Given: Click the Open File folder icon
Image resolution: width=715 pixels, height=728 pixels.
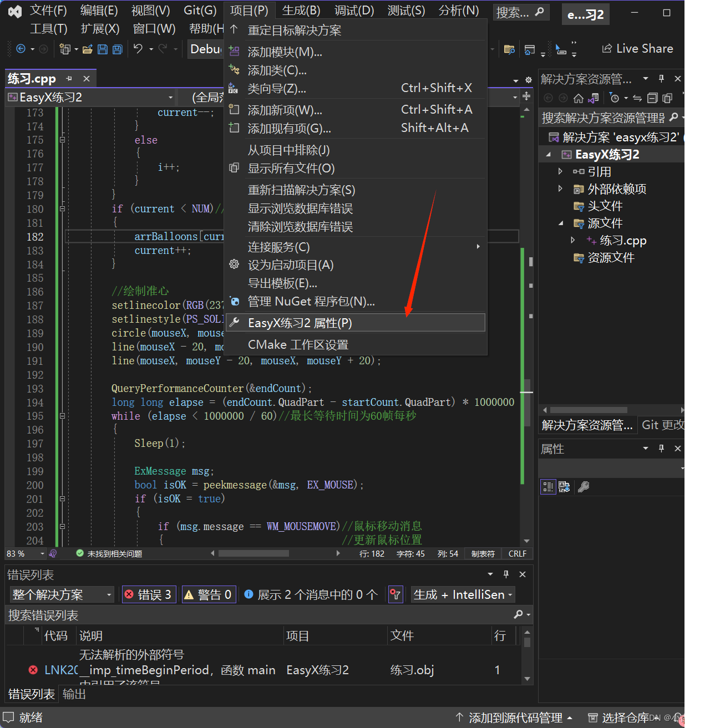Looking at the screenshot, I should (x=87, y=49).
